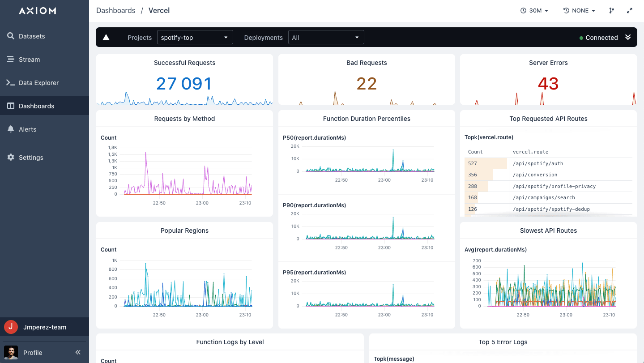The height and width of the screenshot is (363, 644).
Task: Click the Profile photo thumbnail
Action: tap(11, 352)
